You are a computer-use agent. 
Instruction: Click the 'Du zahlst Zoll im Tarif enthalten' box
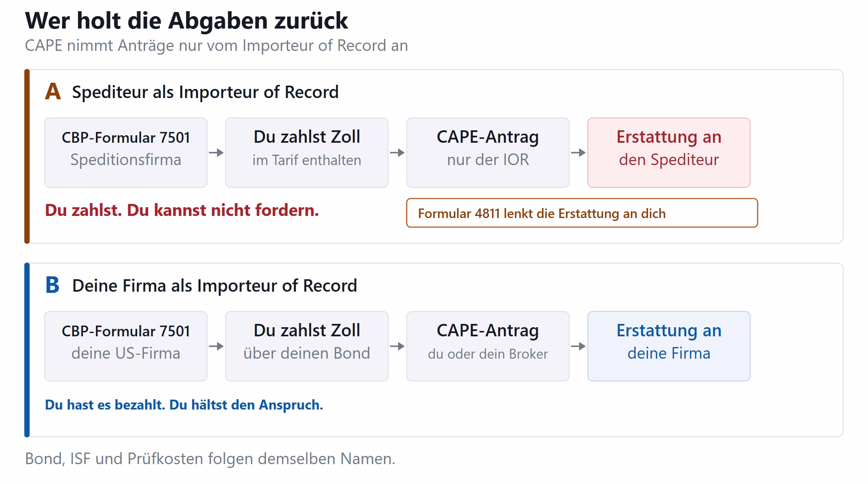pos(307,153)
